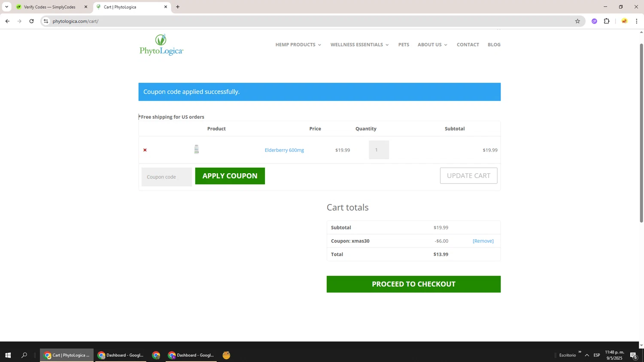Open the Contact page
The width and height of the screenshot is (644, 362).
pyautogui.click(x=468, y=45)
